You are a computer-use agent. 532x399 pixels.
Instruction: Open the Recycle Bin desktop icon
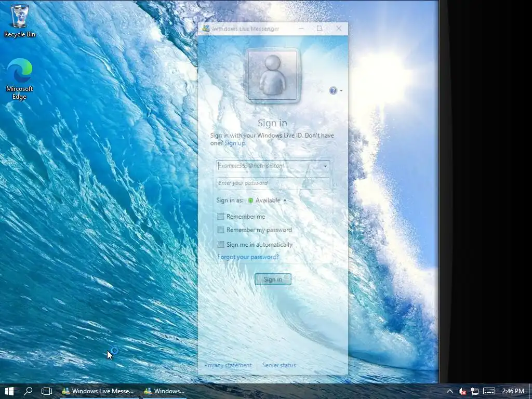pos(20,20)
